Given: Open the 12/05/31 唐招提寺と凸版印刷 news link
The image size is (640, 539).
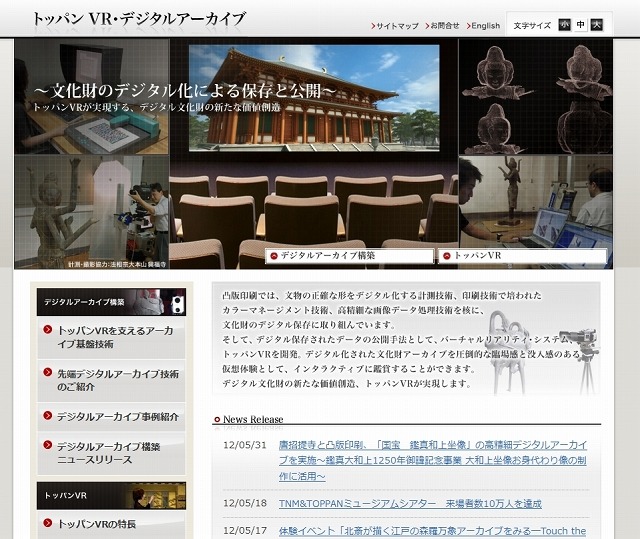Looking at the screenshot, I should pos(433,460).
